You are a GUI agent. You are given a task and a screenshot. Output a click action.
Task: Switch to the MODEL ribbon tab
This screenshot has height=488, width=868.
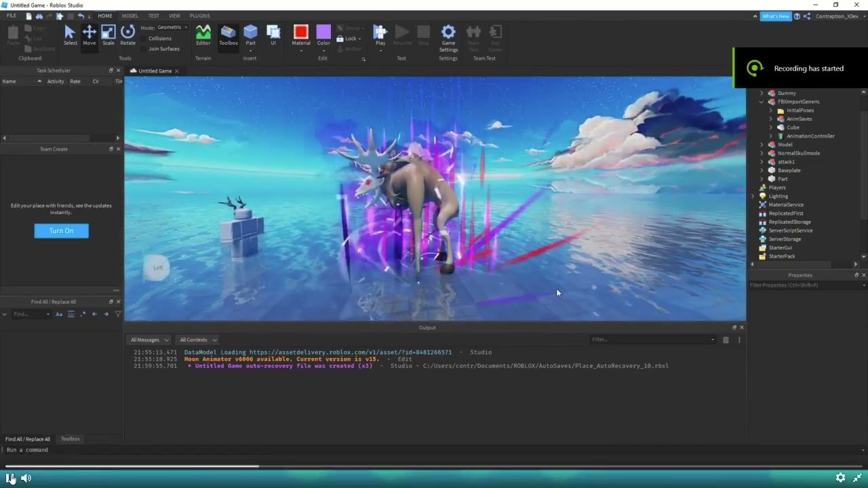tap(130, 16)
